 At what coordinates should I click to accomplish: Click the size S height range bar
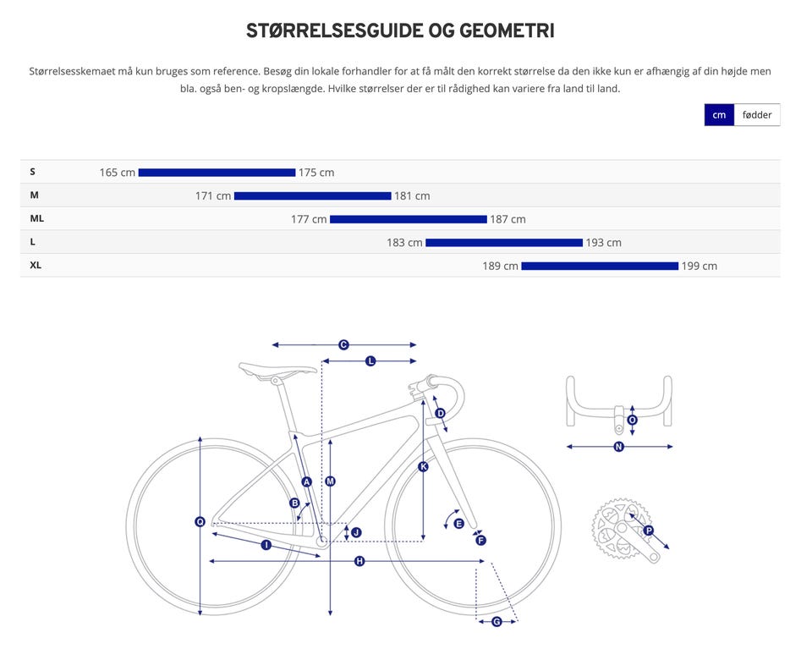(x=217, y=173)
